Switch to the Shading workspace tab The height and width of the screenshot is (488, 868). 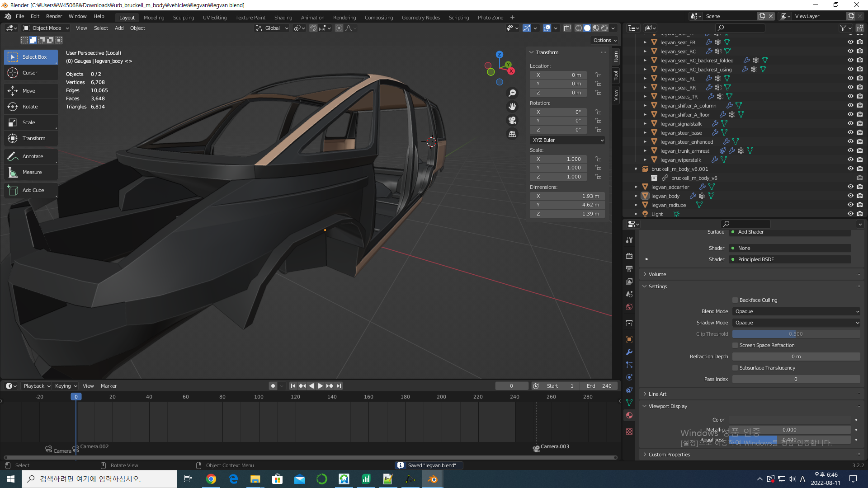tap(283, 18)
